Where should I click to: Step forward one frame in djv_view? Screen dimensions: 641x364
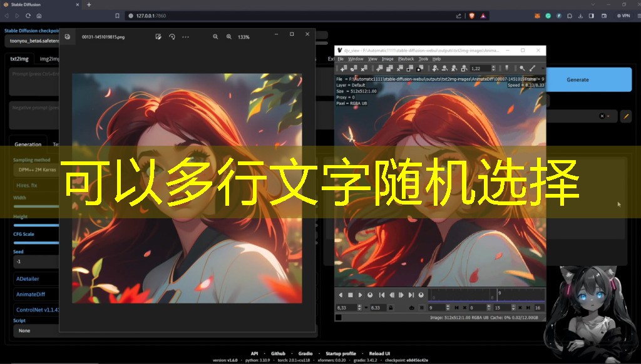point(401,295)
